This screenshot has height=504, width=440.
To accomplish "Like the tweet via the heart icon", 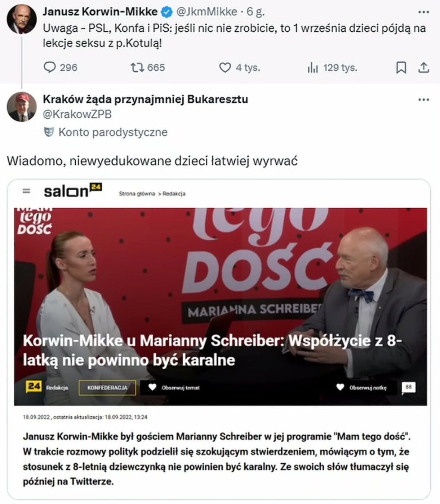I will pos(225,68).
